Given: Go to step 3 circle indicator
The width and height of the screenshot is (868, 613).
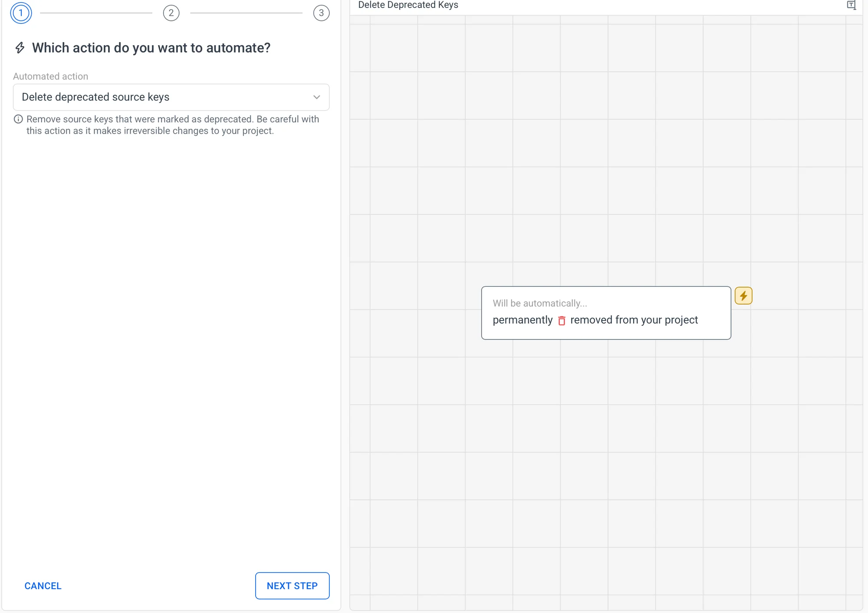Looking at the screenshot, I should tap(321, 13).
